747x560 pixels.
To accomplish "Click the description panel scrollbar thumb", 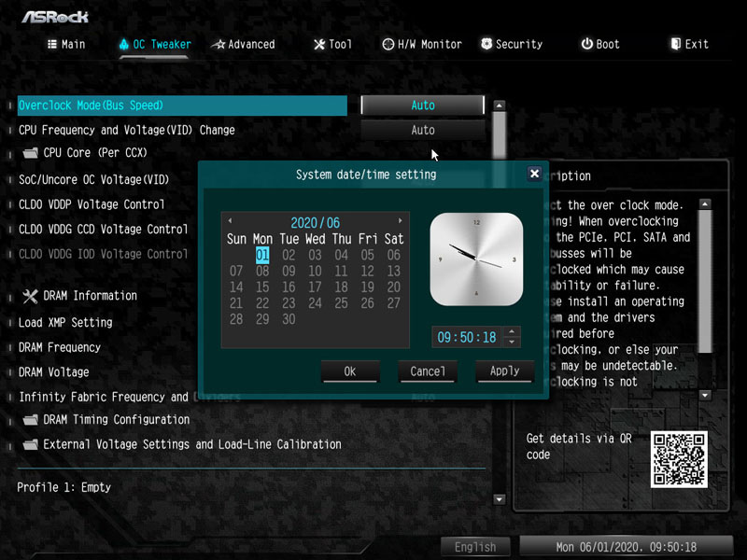I will [705, 282].
